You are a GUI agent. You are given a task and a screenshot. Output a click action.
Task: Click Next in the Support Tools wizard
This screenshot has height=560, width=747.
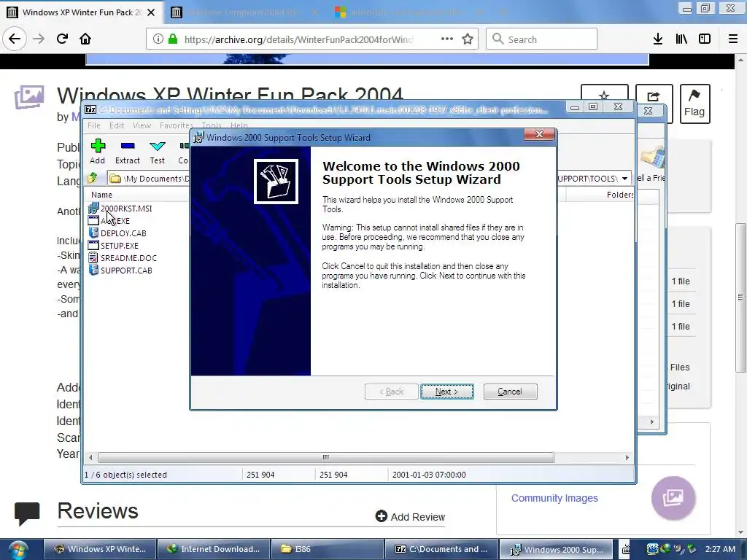point(447,392)
